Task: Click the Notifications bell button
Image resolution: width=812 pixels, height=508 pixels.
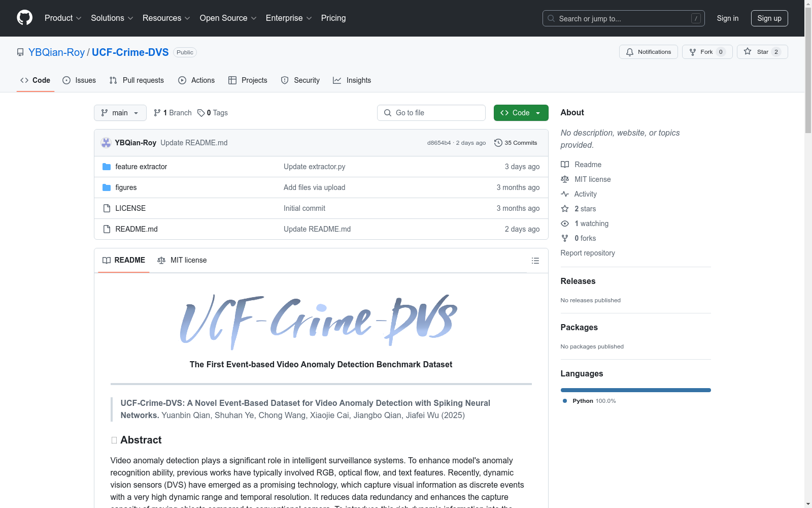Action: click(648, 52)
